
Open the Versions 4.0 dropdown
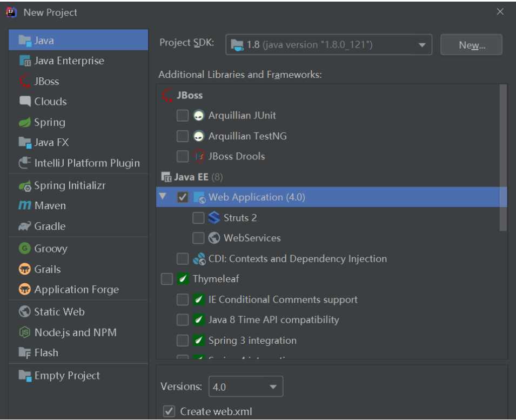pos(246,386)
